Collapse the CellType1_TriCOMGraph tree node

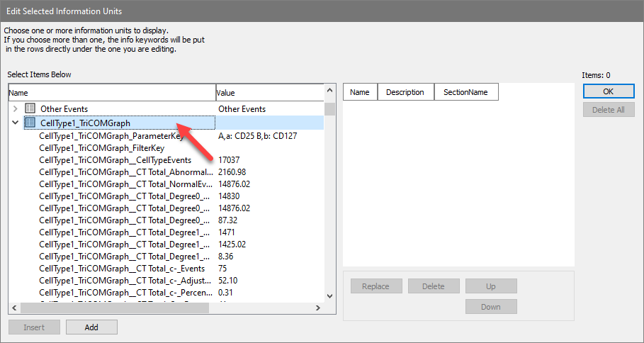[x=16, y=123]
